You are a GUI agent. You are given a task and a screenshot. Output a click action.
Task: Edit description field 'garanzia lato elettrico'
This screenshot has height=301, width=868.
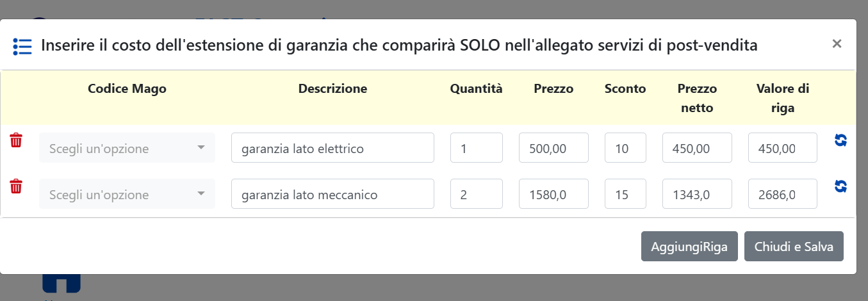pos(332,148)
